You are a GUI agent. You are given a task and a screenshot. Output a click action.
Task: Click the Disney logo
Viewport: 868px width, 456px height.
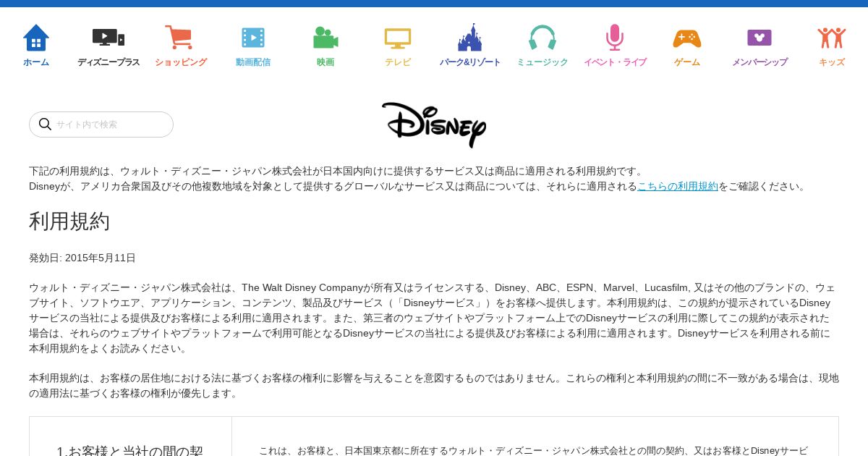[x=434, y=124]
